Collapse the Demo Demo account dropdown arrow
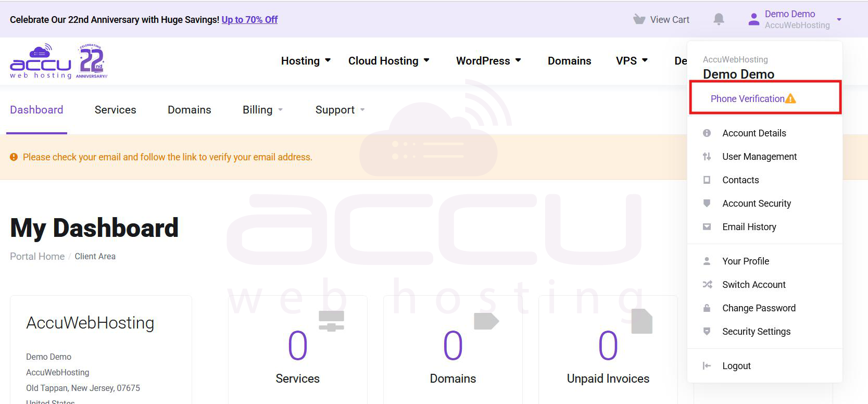The width and height of the screenshot is (868, 404). (839, 20)
